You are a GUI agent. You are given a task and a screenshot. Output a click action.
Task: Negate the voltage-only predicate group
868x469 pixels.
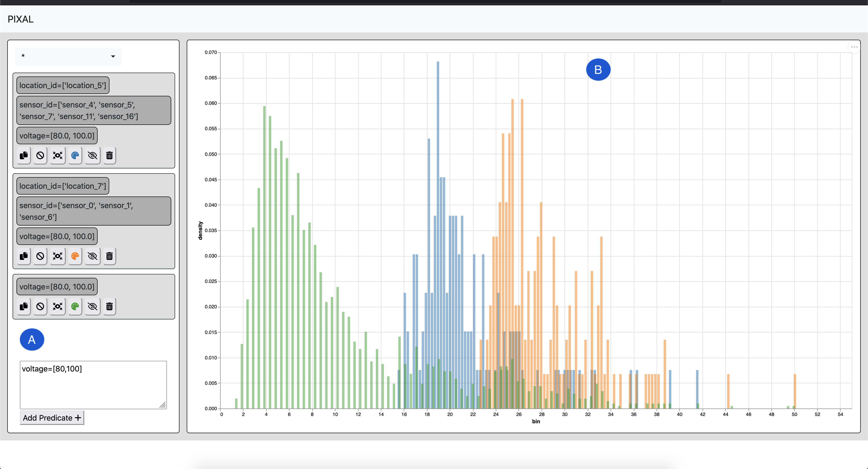coord(40,306)
